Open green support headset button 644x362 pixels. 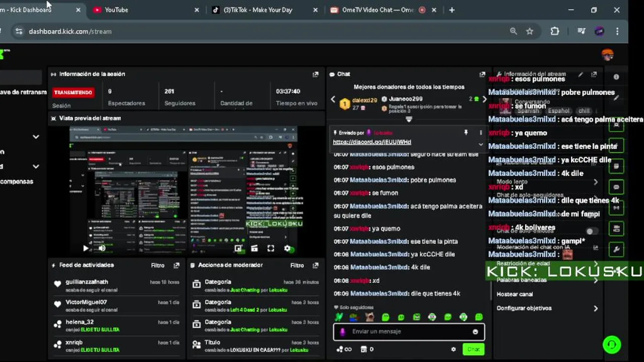click(x=612, y=344)
